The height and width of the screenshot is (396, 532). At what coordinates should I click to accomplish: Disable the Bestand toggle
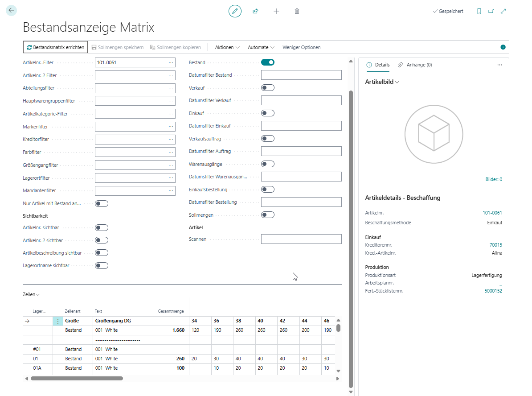pos(267,62)
